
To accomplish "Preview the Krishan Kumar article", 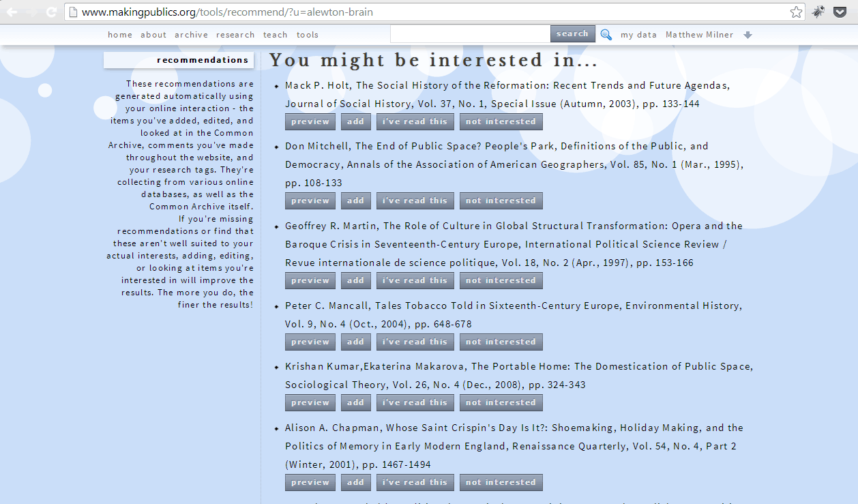I will click(x=310, y=402).
